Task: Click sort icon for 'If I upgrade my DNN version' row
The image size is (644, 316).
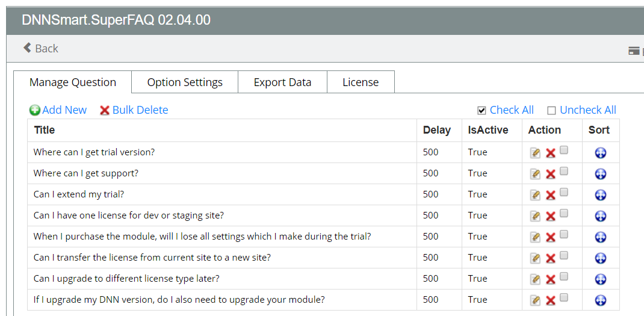Action: [601, 300]
